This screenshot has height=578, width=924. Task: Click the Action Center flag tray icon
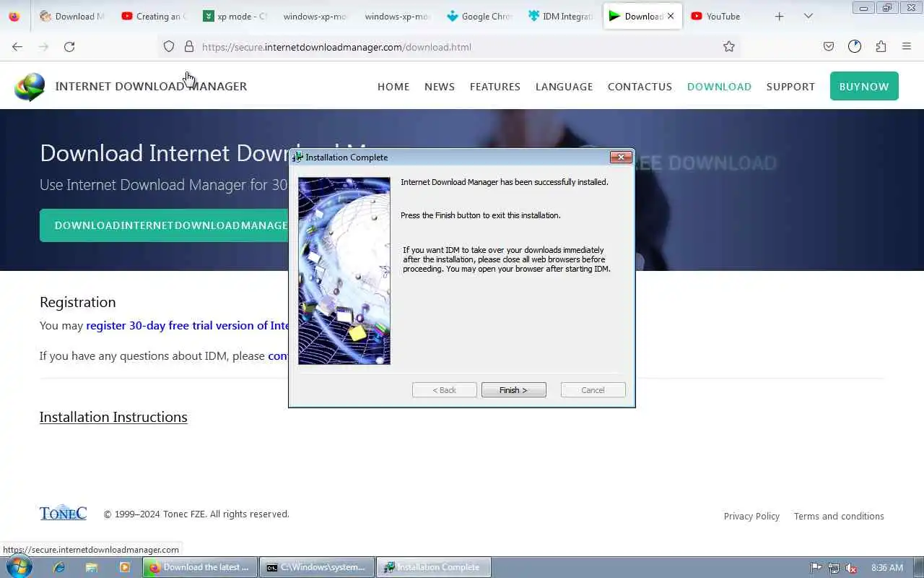point(816,568)
